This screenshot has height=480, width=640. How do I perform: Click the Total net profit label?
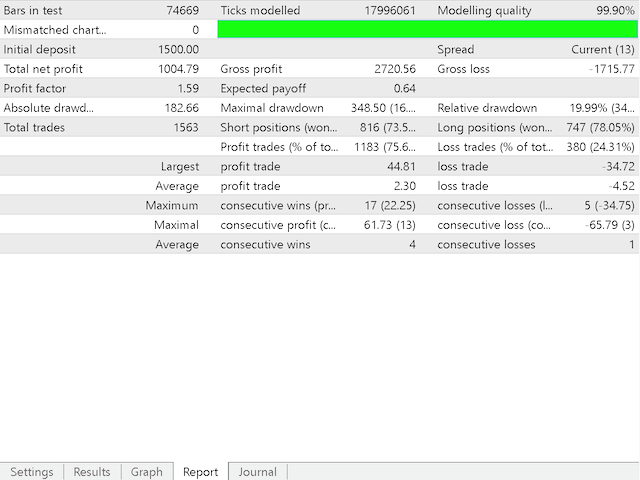tap(43, 69)
